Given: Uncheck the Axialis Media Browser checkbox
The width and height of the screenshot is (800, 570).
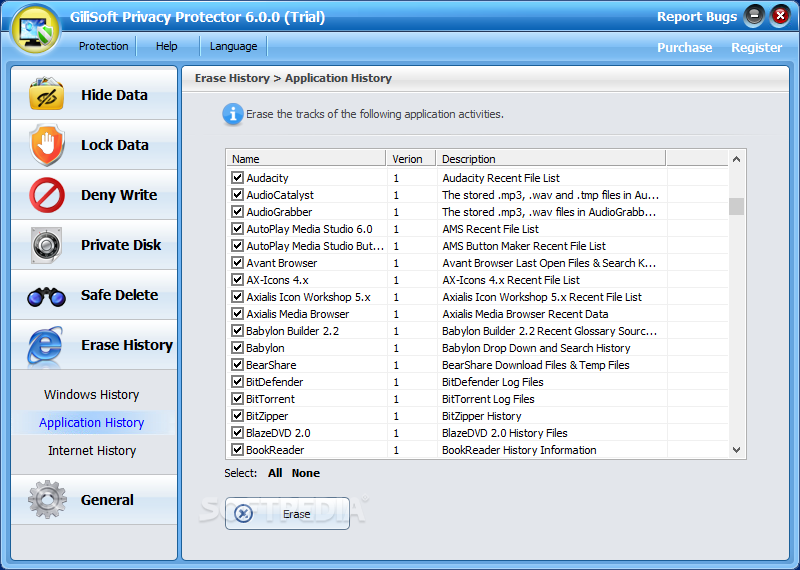Looking at the screenshot, I should (237, 314).
